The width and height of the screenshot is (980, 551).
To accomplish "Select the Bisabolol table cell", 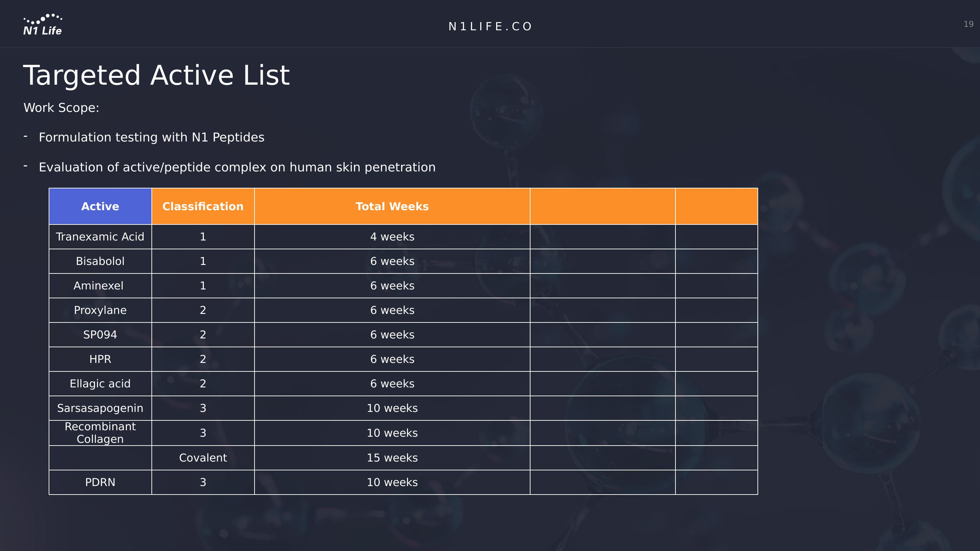I will [100, 261].
